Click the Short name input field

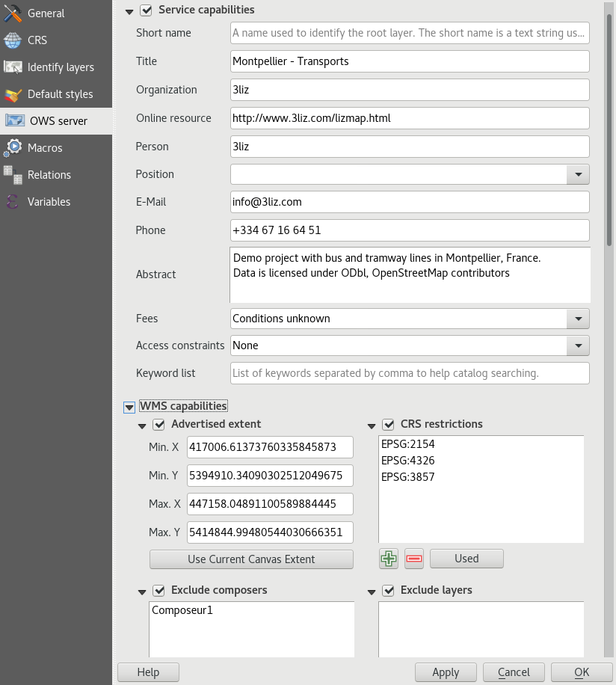410,33
